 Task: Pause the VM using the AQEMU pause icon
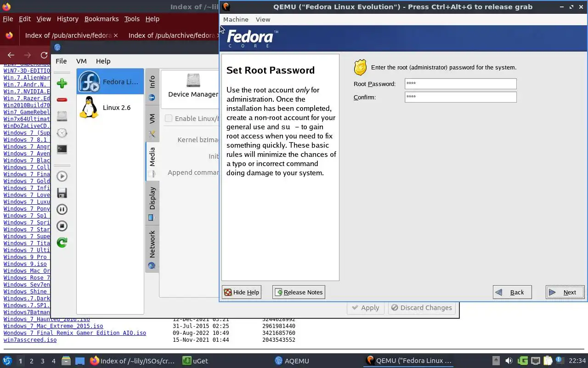(x=62, y=209)
